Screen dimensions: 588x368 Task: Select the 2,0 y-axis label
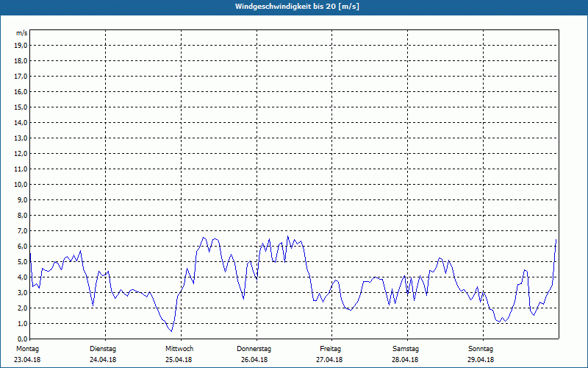22,308
